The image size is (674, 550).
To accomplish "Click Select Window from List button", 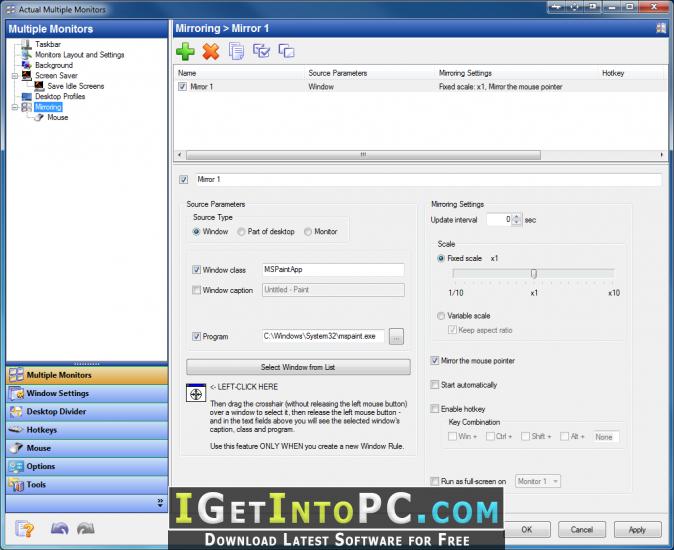I will 298,367.
